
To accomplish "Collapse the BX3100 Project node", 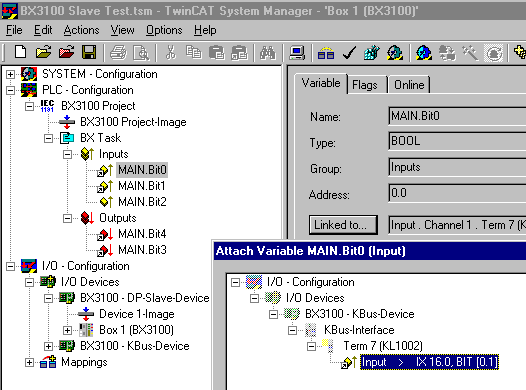I will [x=30, y=106].
